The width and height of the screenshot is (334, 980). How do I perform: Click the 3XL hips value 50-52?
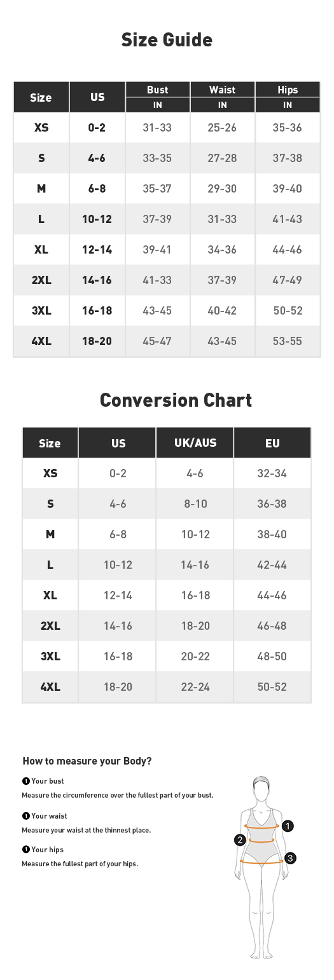click(288, 311)
